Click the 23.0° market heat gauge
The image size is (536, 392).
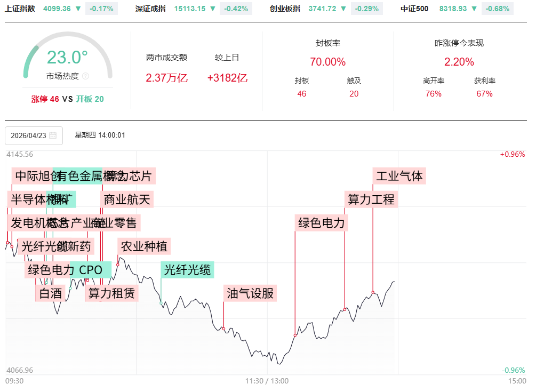[67, 58]
